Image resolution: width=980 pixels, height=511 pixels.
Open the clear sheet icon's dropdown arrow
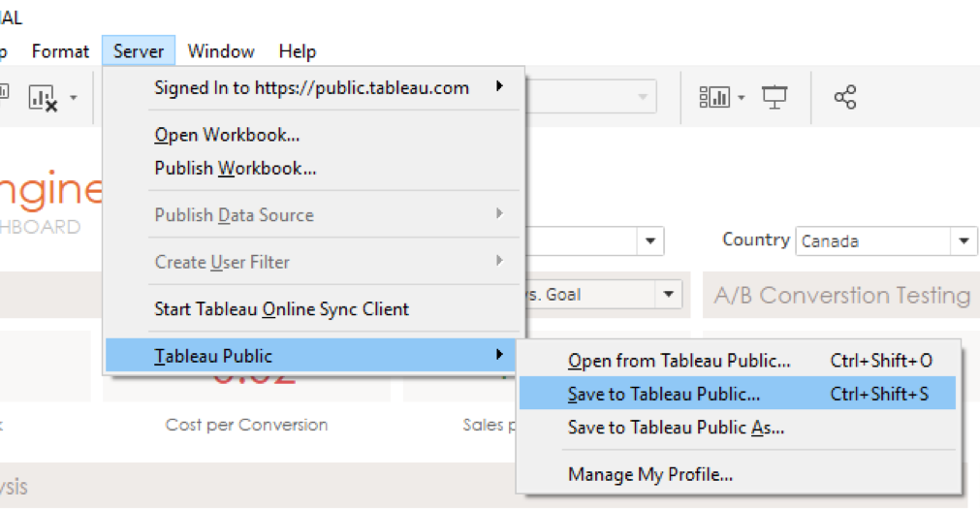[73, 98]
